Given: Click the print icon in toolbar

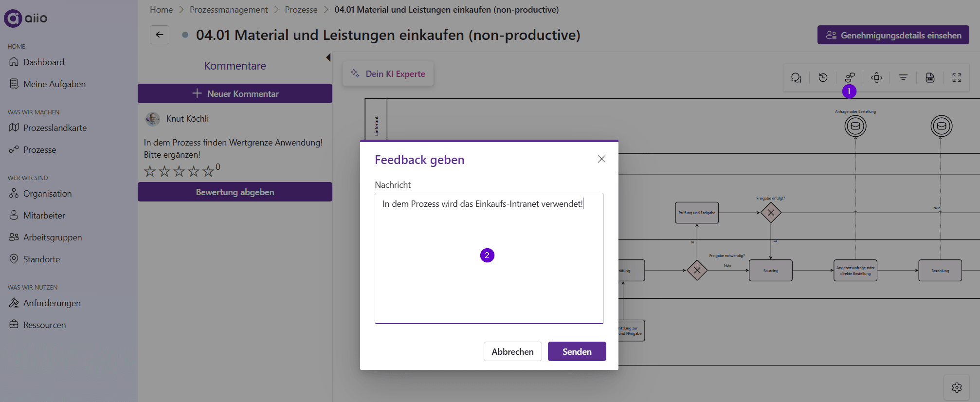Looking at the screenshot, I should pyautogui.click(x=930, y=77).
